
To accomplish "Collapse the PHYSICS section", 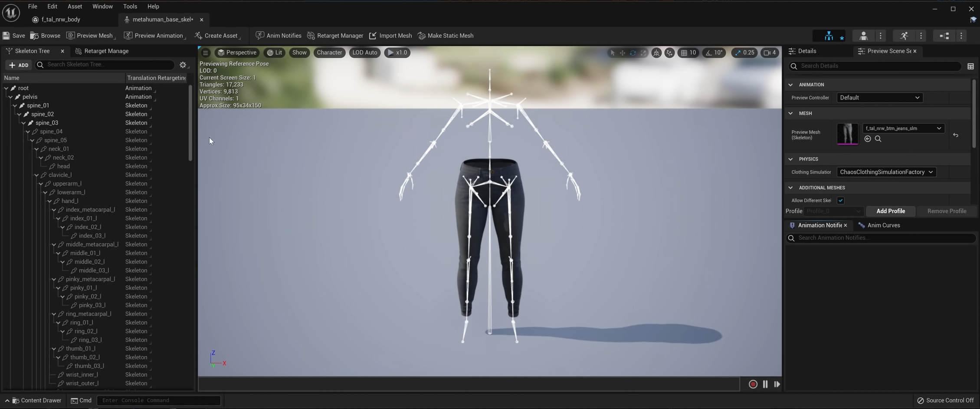I will (x=790, y=159).
